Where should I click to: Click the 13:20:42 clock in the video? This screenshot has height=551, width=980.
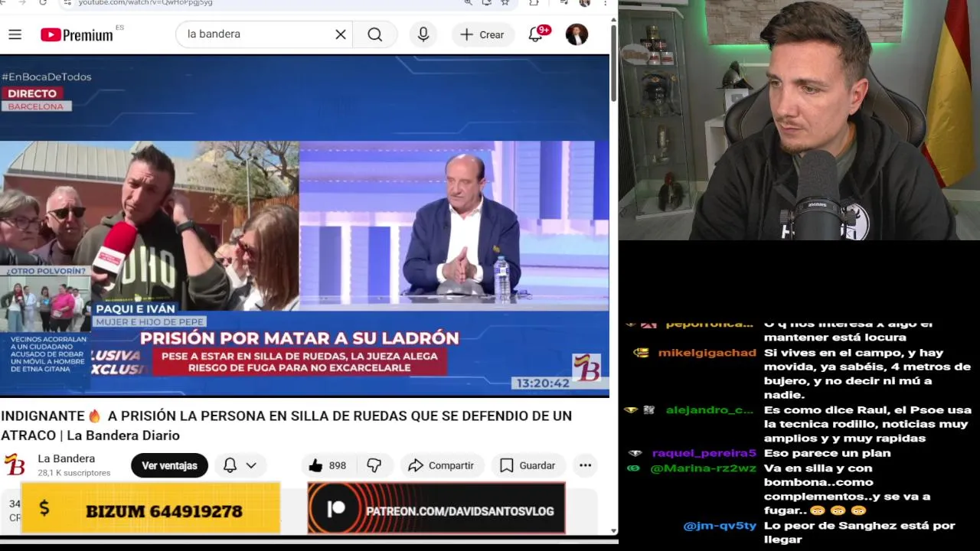tap(542, 383)
